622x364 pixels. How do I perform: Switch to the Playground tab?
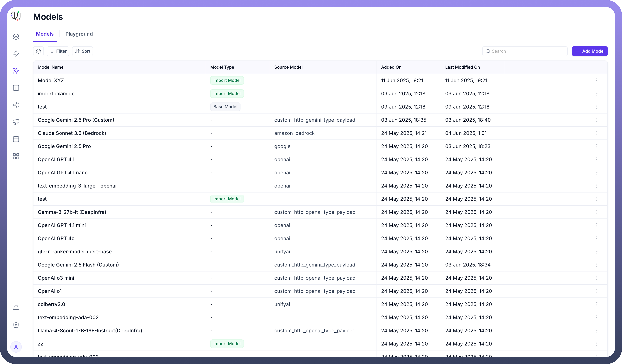pos(79,34)
